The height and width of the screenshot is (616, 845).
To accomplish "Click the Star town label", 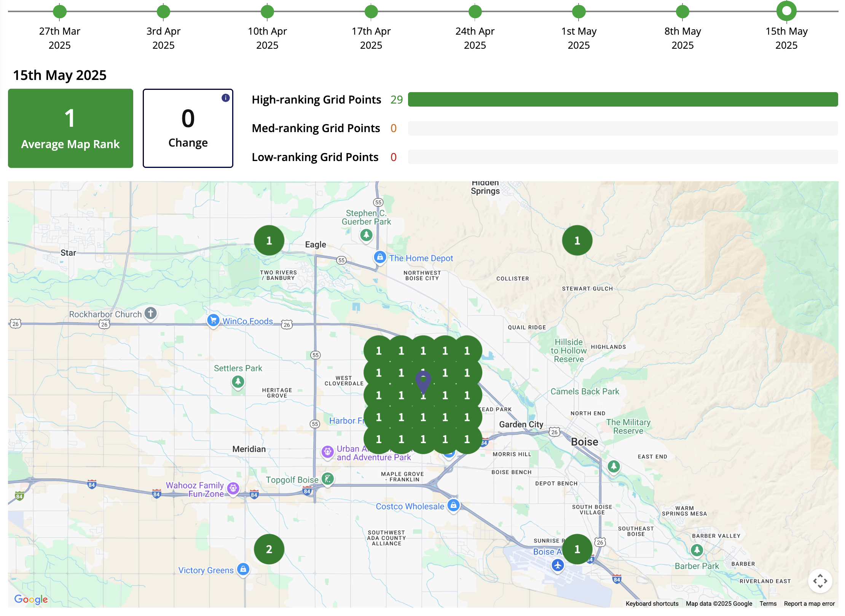I will (x=69, y=253).
